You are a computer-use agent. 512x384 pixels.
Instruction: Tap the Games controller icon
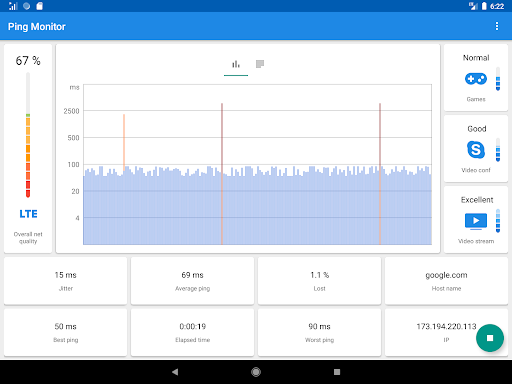tap(476, 79)
